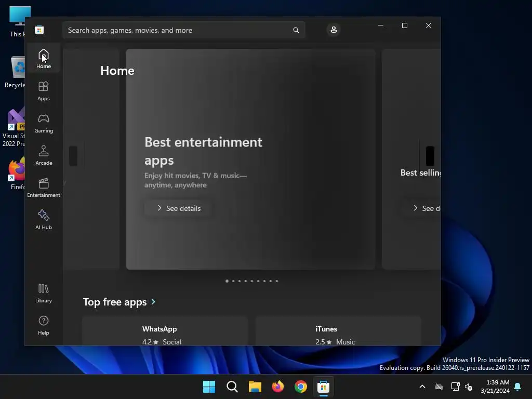The height and width of the screenshot is (399, 532).
Task: Click the search magnifier icon in Store
Action: point(296,30)
